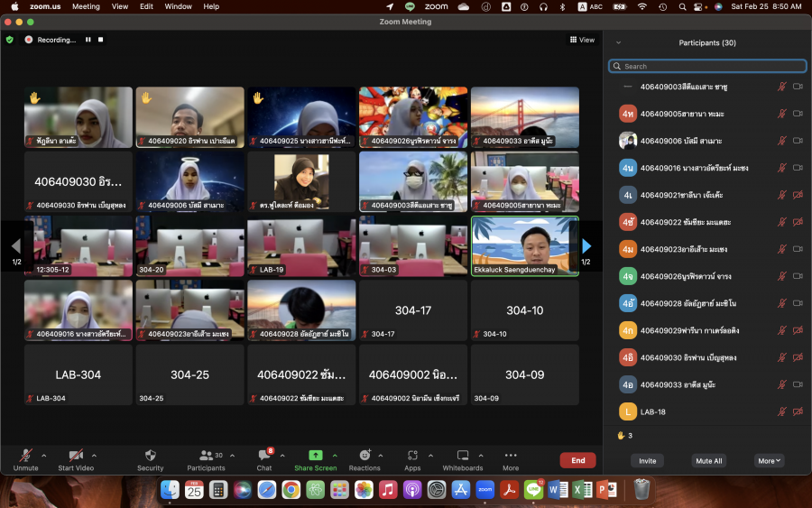This screenshot has width=812, height=508.
Task: Click the Mute All button
Action: click(x=708, y=460)
